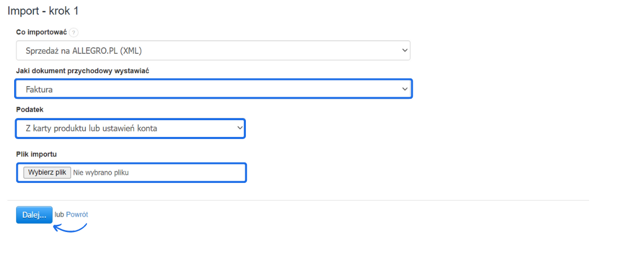Open the Podatek tax dropdown
The height and width of the screenshot is (254, 644).
pyautogui.click(x=126, y=128)
